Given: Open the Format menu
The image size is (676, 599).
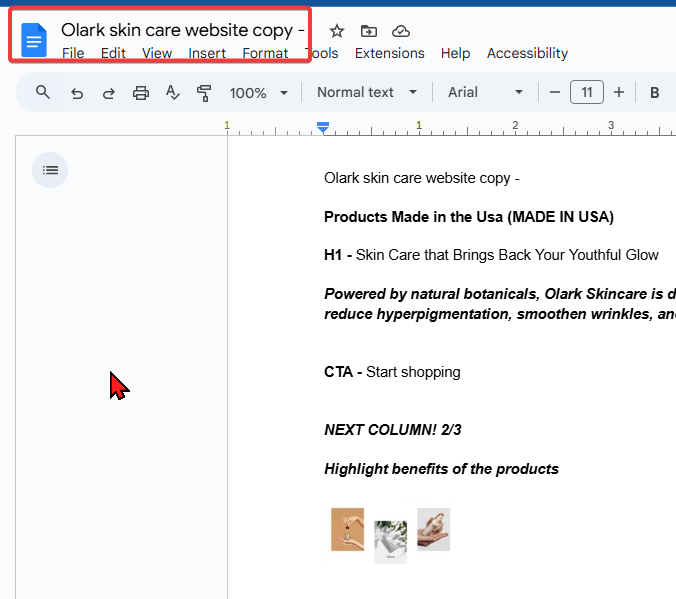Looking at the screenshot, I should click(265, 53).
